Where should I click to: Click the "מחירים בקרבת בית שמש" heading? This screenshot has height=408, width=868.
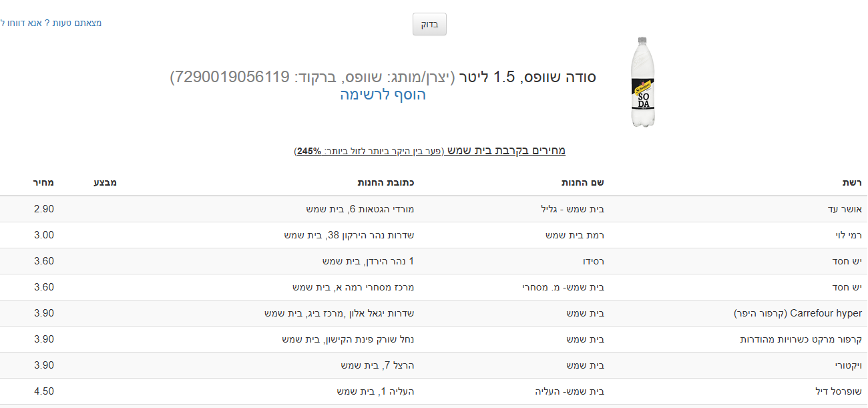click(506, 151)
